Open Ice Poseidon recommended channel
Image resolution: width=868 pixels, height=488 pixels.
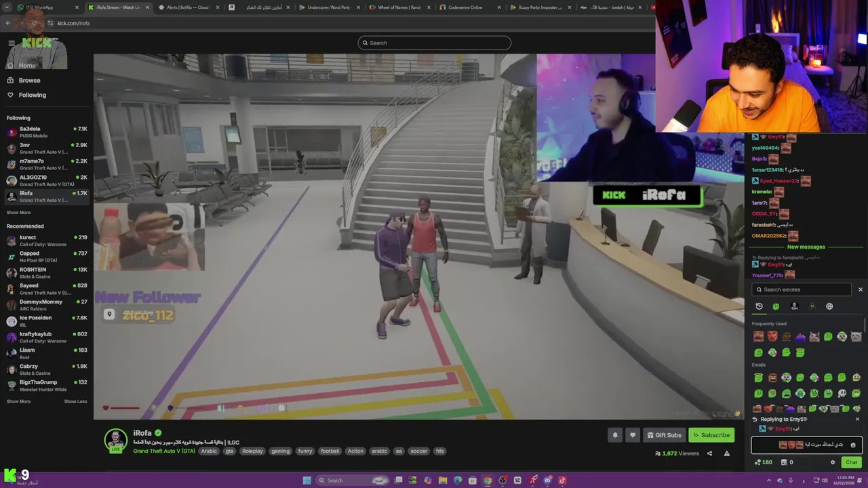click(46, 321)
